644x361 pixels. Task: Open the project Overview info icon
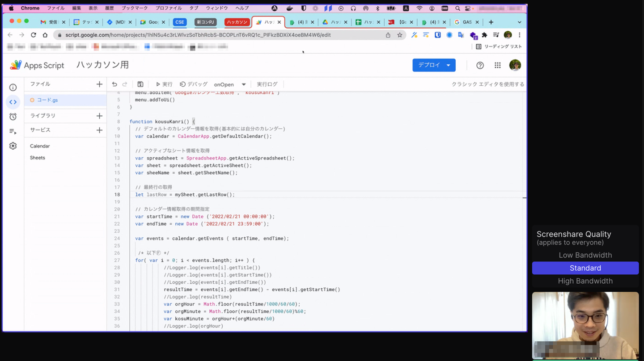point(13,88)
